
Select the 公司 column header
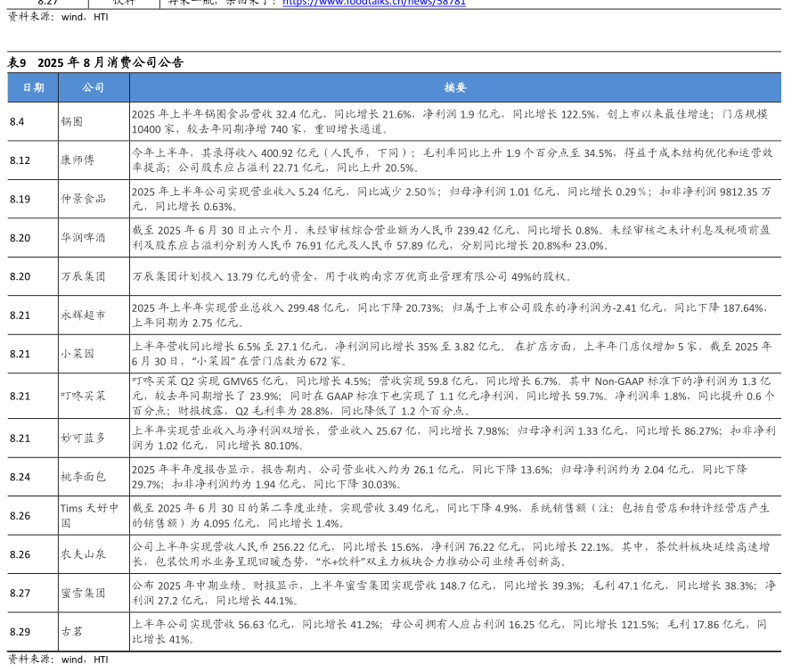tap(94, 87)
